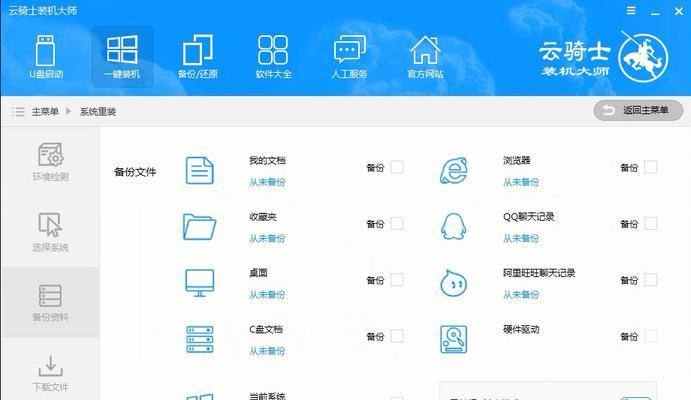Image resolution: width=691 pixels, height=400 pixels.
Task: Click 主菜单 breadcrumb
Action: (45, 111)
